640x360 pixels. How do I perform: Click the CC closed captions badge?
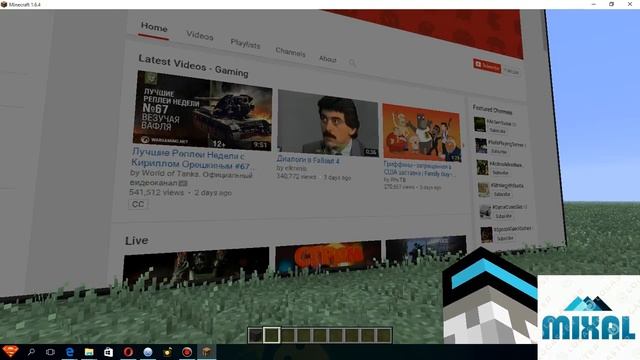(138, 204)
